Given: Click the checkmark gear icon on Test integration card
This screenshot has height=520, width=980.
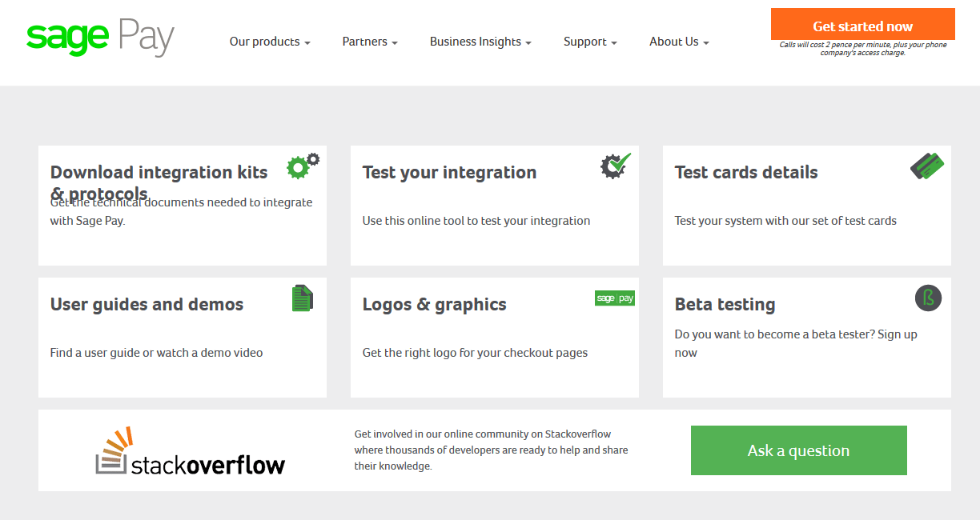Looking at the screenshot, I should click(x=616, y=166).
